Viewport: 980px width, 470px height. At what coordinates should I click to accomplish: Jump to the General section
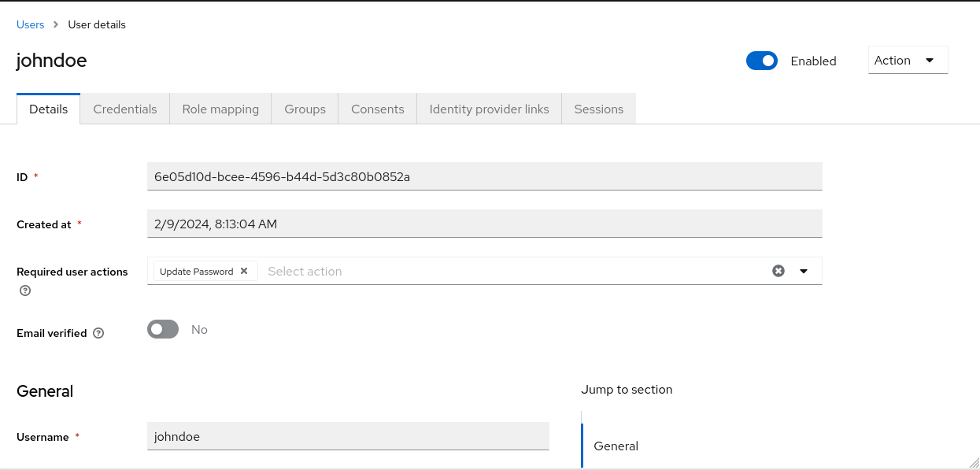pyautogui.click(x=616, y=446)
